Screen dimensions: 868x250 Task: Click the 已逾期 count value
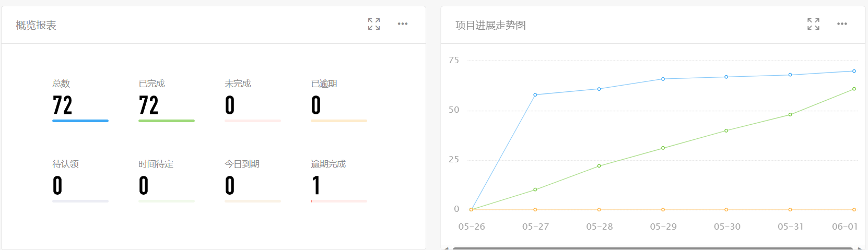(x=316, y=105)
